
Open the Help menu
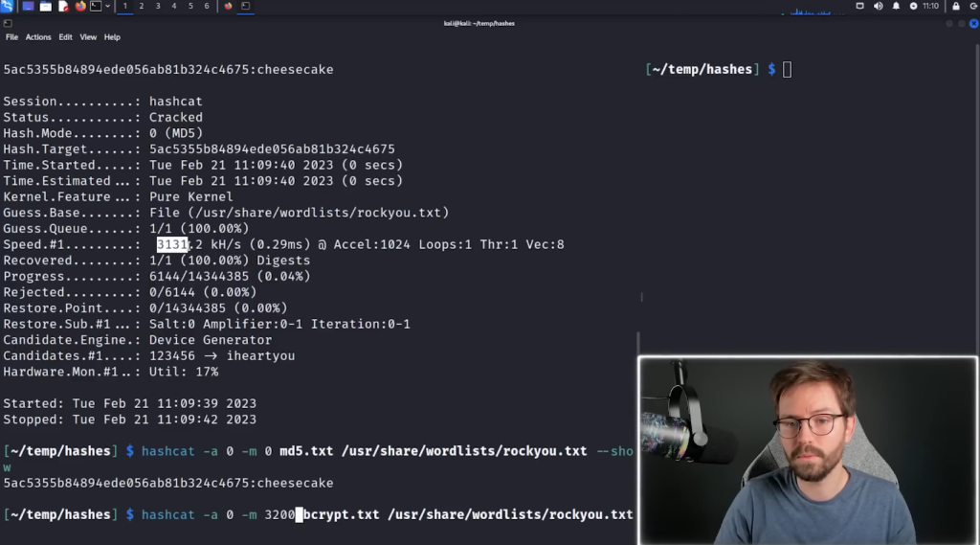(x=112, y=37)
